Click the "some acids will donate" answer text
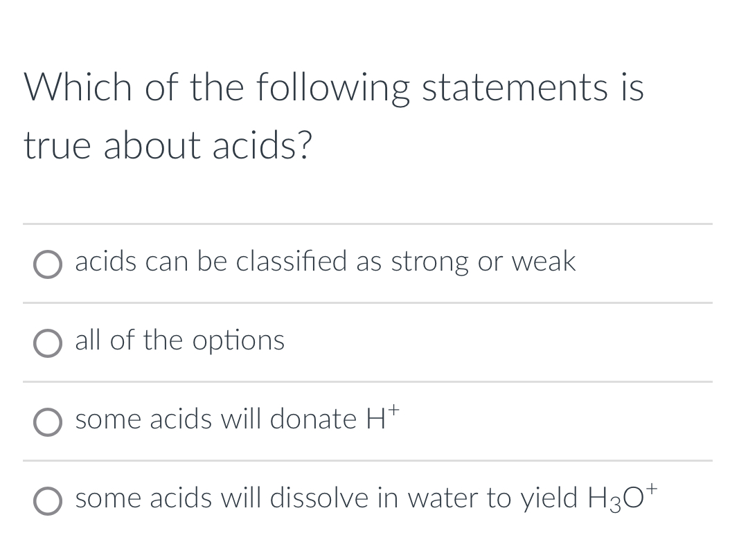Viewport: 739px width, 560px height. pyautogui.click(x=215, y=419)
